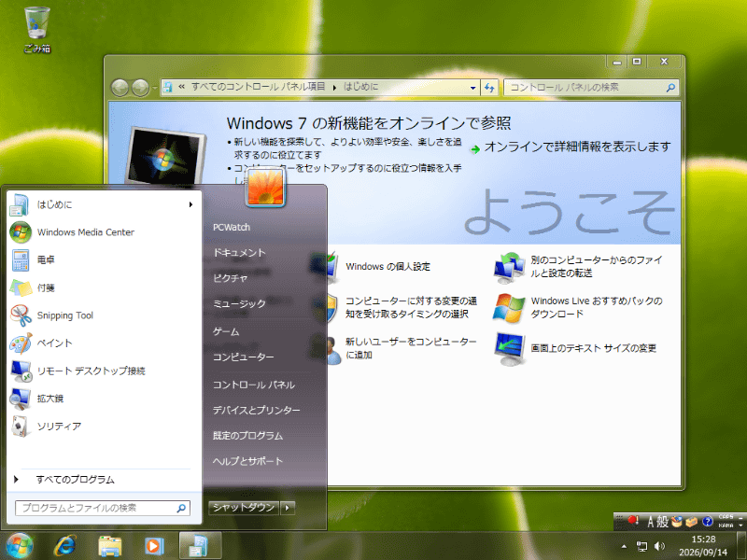
Task: Click the はじめに breadcrumb arrow in address bar
Action: tap(334, 88)
